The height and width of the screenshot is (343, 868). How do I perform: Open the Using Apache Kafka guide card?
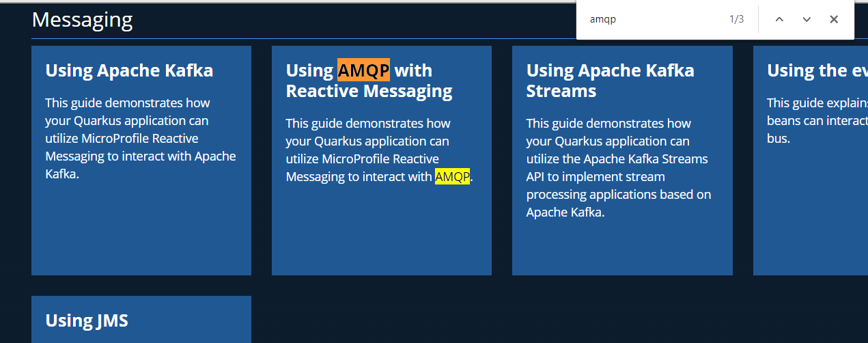click(141, 161)
